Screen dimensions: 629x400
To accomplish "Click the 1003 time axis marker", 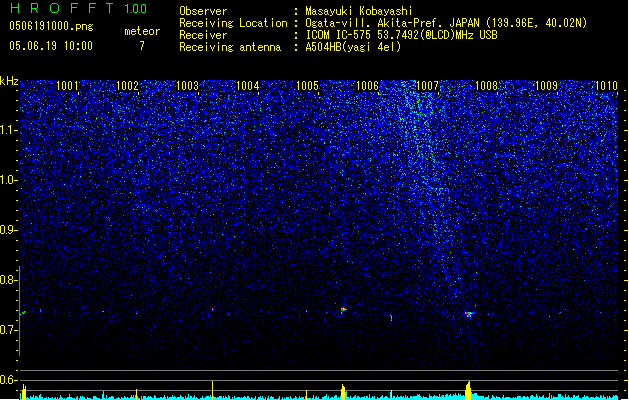I will point(187,85).
